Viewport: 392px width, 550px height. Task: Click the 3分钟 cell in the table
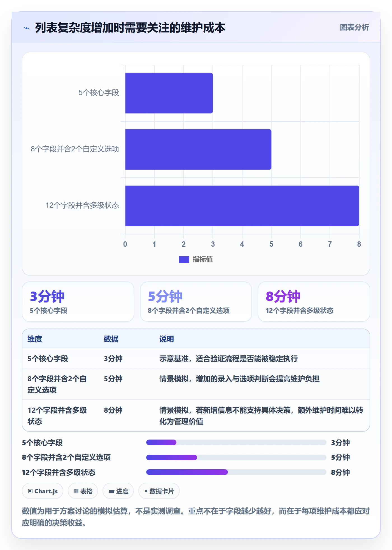113,359
